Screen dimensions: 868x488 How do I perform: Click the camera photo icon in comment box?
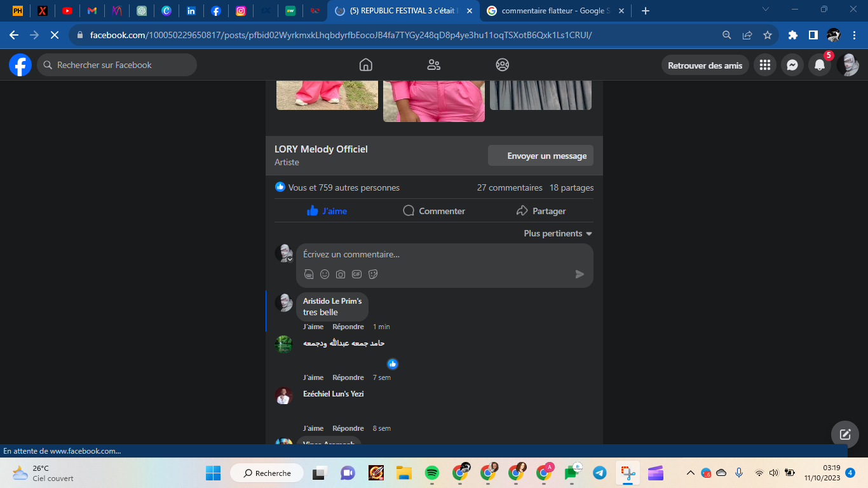(341, 274)
